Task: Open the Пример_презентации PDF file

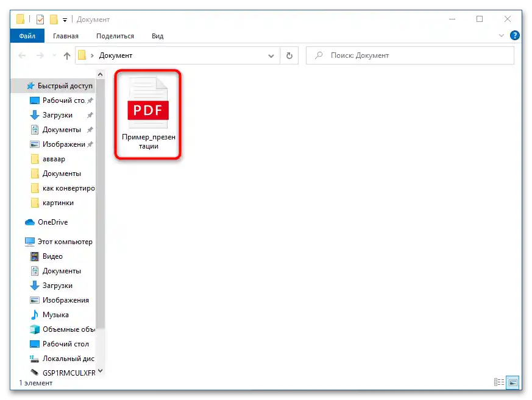Action: coord(148,114)
